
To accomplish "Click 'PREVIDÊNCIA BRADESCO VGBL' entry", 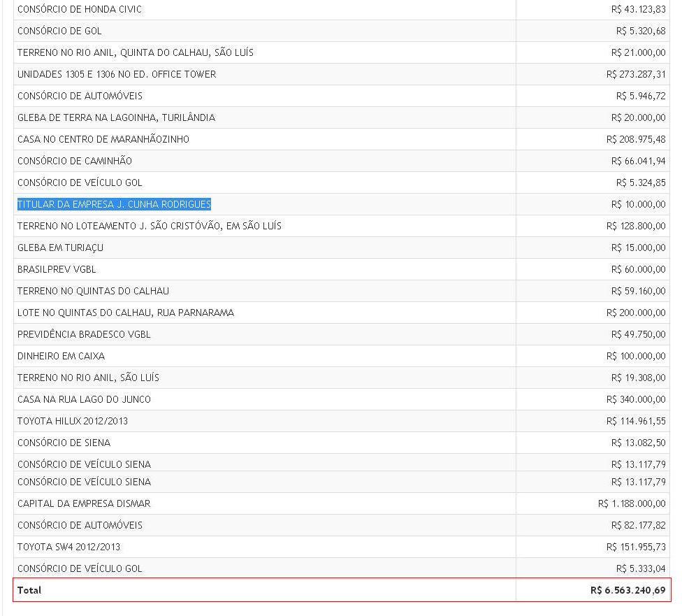I will [x=84, y=334].
